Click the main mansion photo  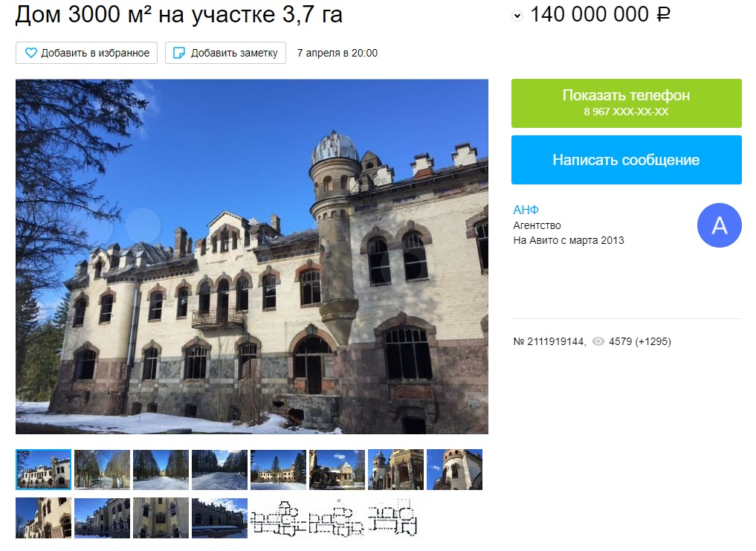pos(252,257)
